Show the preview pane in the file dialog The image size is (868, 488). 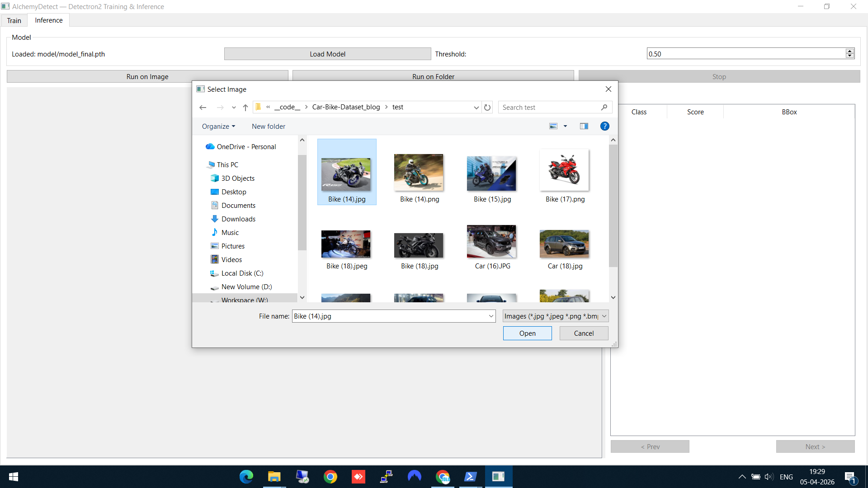tap(584, 126)
